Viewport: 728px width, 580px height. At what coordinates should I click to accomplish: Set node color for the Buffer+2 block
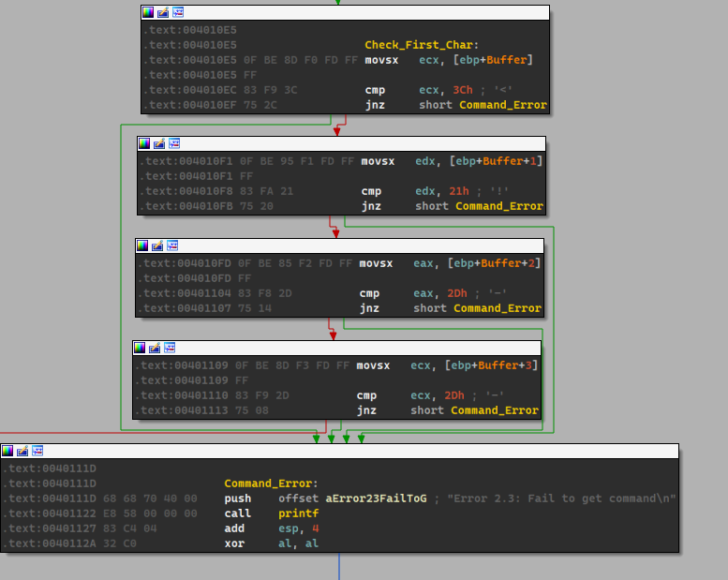click(142, 245)
